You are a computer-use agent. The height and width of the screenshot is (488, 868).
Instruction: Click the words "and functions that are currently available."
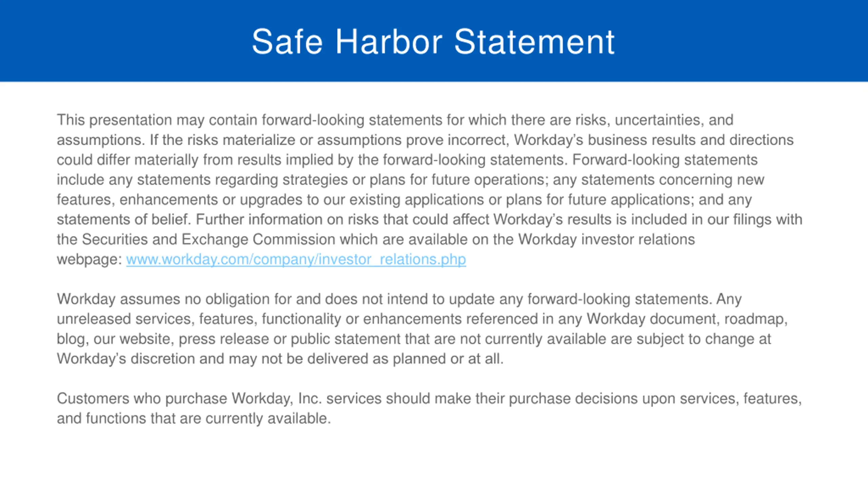194,419
